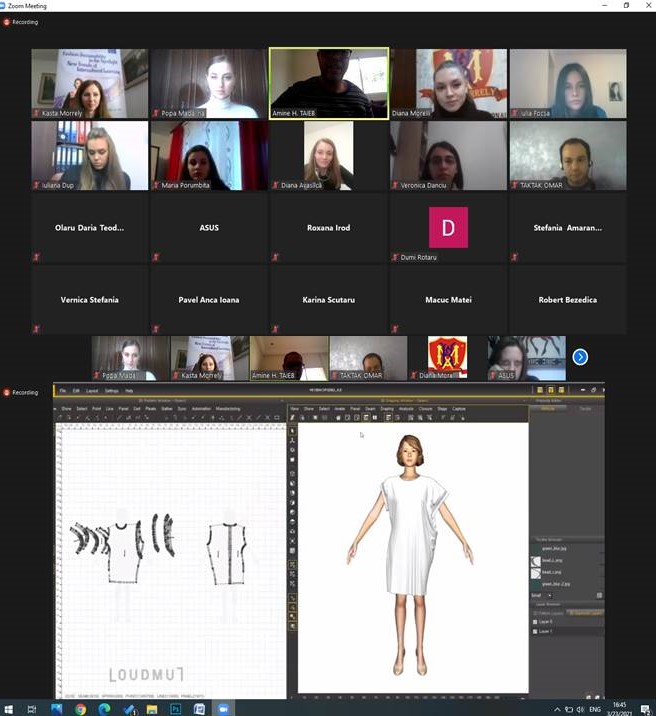Screen dimensions: 656x716
Task: Click the Zoom icon in the taskbar
Action: coord(223,709)
